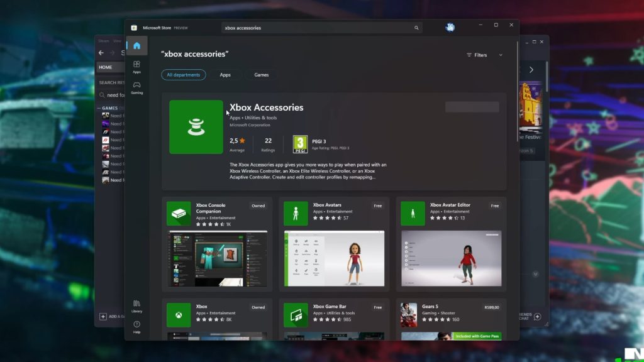Image resolution: width=644 pixels, height=362 pixels.
Task: Click the xbox accessories search field
Action: click(318, 28)
